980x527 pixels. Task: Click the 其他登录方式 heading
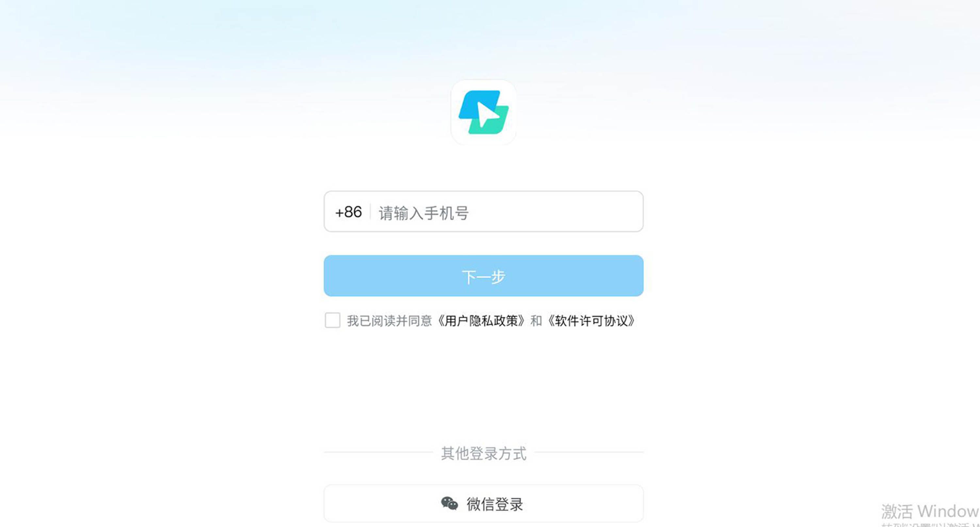click(483, 453)
